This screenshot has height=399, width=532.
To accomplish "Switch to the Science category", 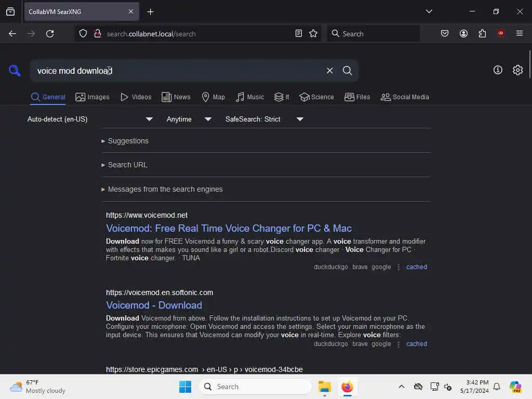I will (316, 97).
